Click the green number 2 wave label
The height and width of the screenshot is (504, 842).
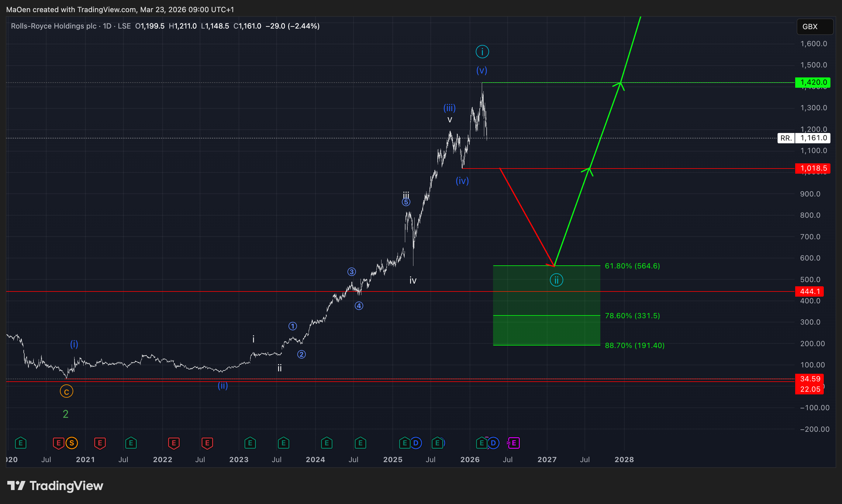tap(66, 414)
